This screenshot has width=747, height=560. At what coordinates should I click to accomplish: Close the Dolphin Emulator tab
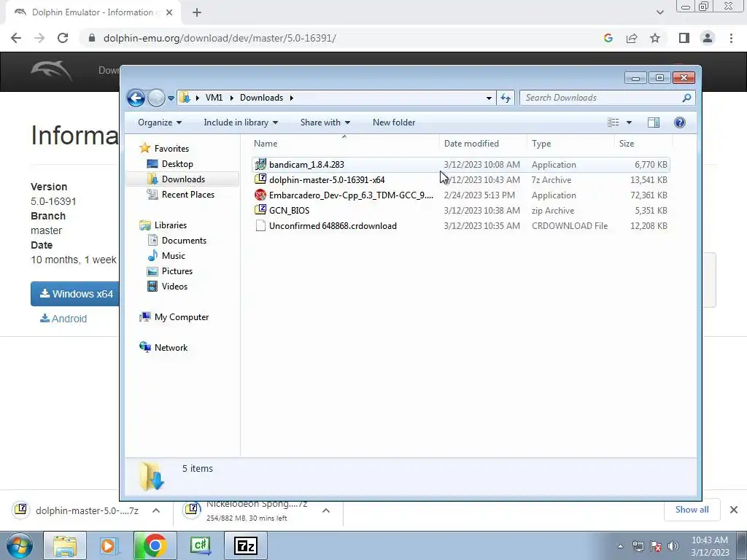[x=169, y=12]
